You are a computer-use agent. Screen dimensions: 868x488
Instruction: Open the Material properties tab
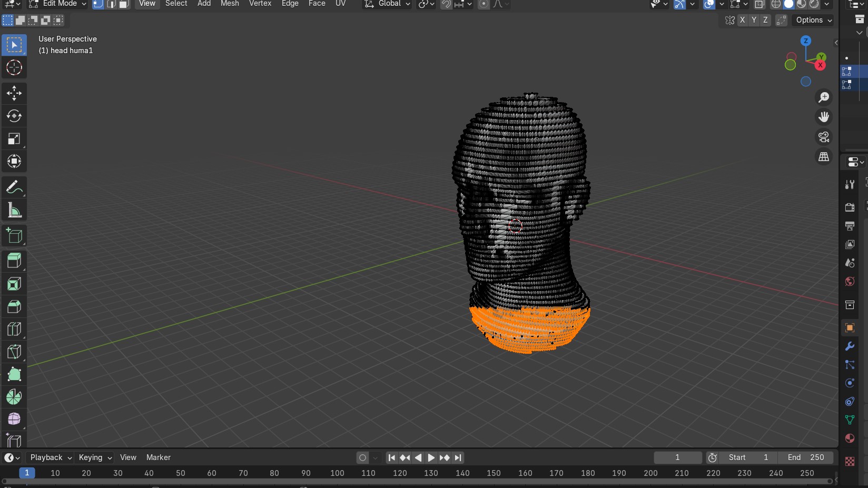coord(850,439)
